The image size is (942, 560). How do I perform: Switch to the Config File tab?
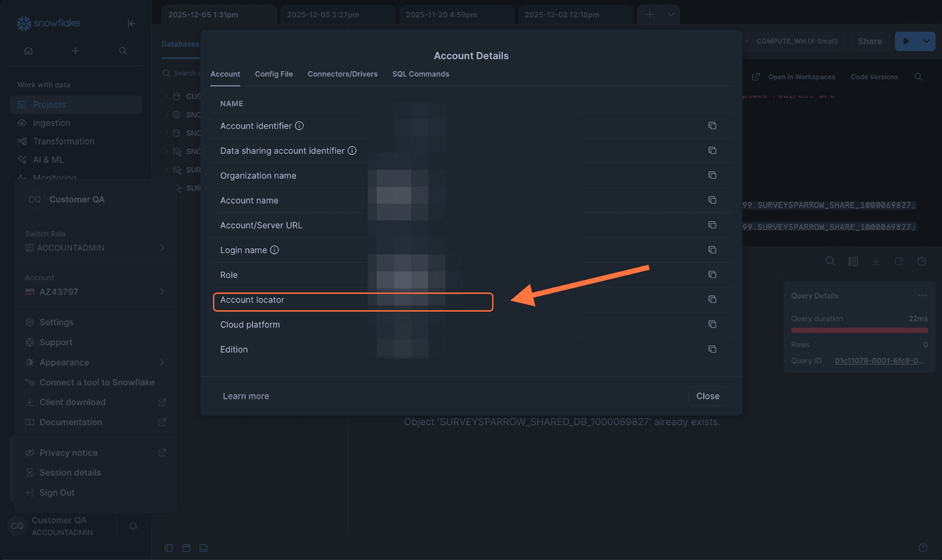tap(274, 74)
